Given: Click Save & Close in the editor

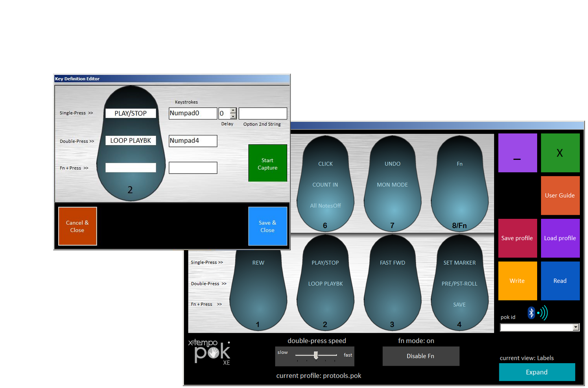Looking at the screenshot, I should pyautogui.click(x=267, y=226).
